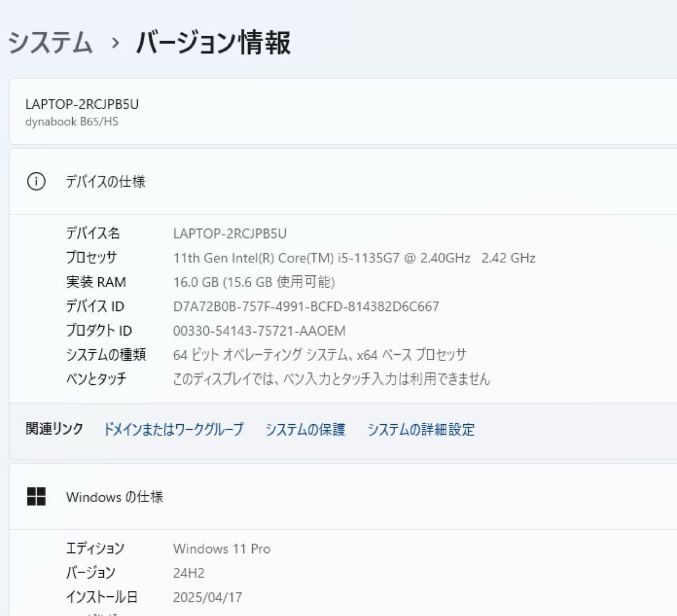Select the 24H2 version value

tap(189, 573)
